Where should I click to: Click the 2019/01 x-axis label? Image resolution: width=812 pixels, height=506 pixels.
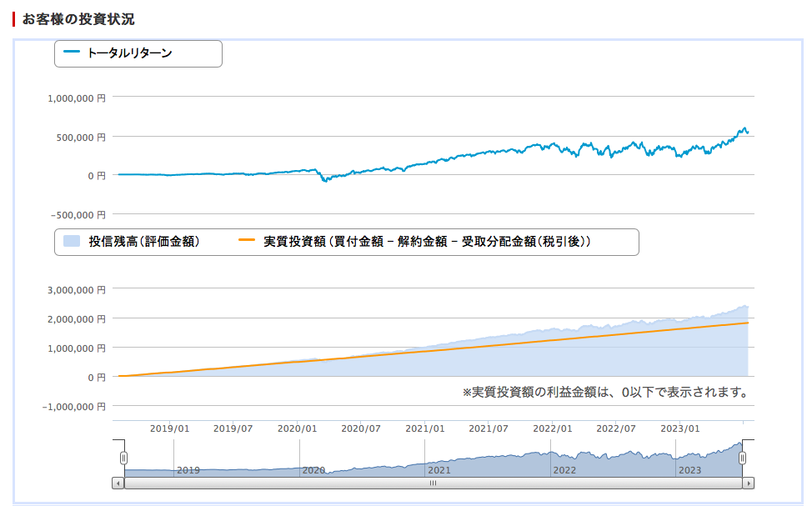point(170,428)
